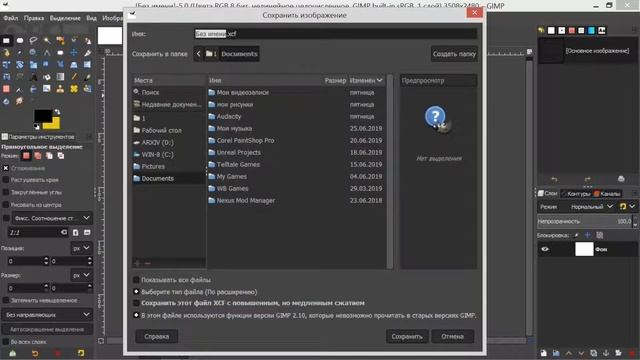Viewport: 640px width, 360px height.
Task: Toggle the Сглаживание checkbox
Action: point(6,168)
